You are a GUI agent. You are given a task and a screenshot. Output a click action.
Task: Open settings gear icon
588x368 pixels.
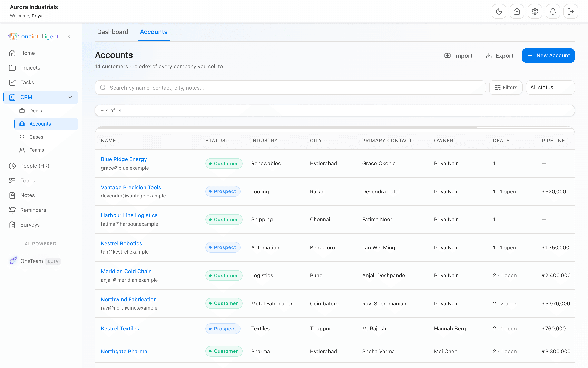535,11
